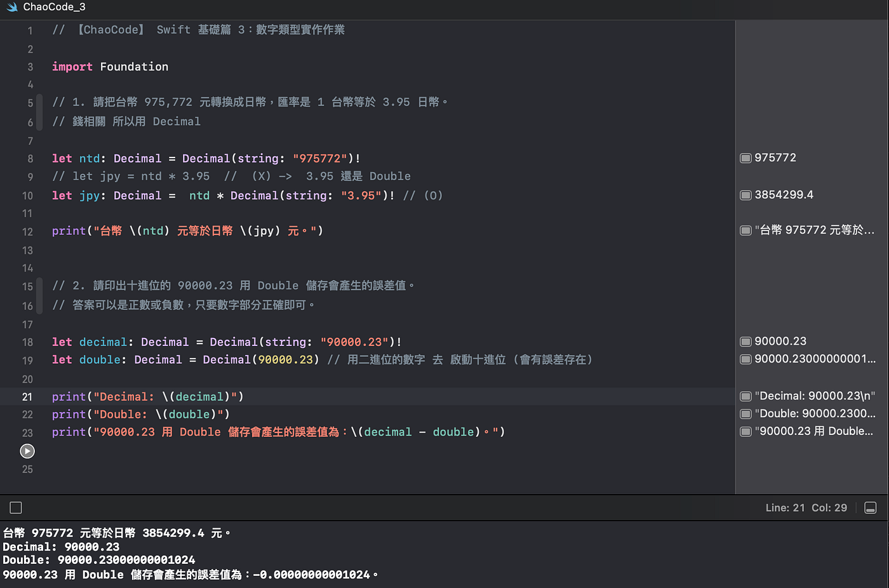Click 'decimal - double' expression on line 23

click(419, 432)
